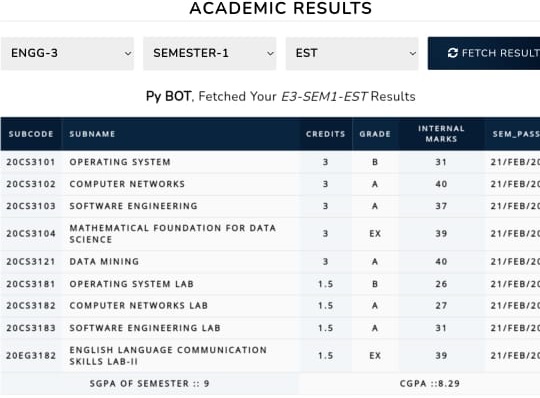Screen dimensions: 540x398
Task: Click the SUBCODE column header
Action: (31, 134)
